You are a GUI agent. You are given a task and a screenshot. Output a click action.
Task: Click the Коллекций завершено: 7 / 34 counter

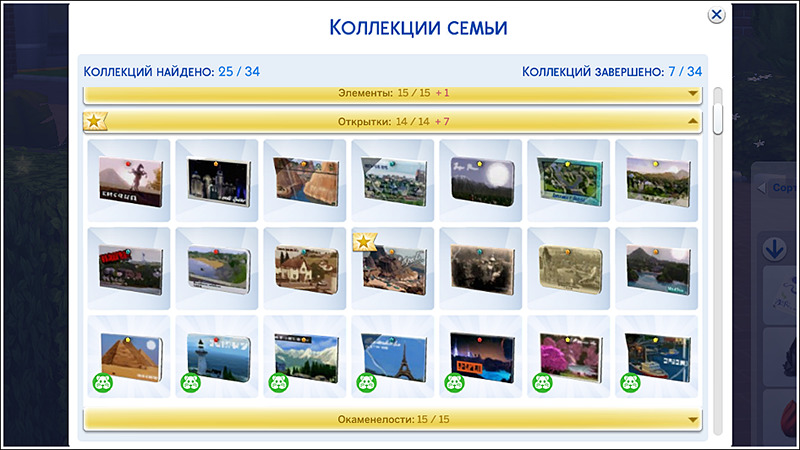pos(612,71)
